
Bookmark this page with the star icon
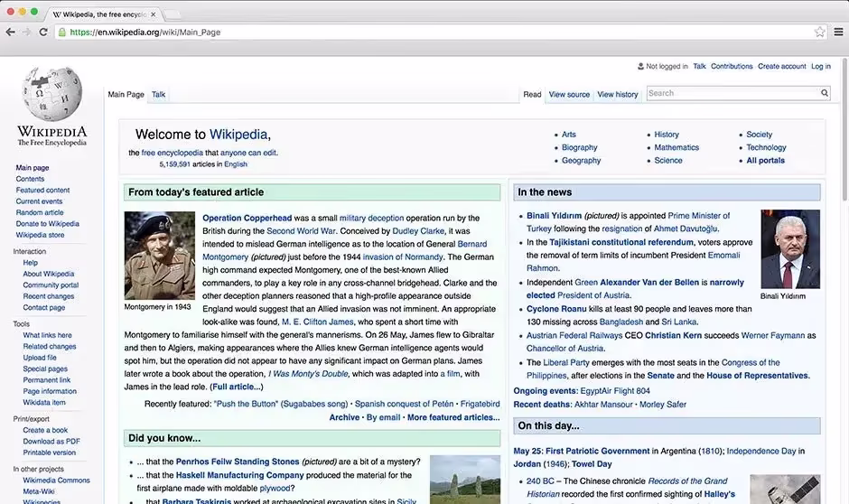tap(819, 32)
